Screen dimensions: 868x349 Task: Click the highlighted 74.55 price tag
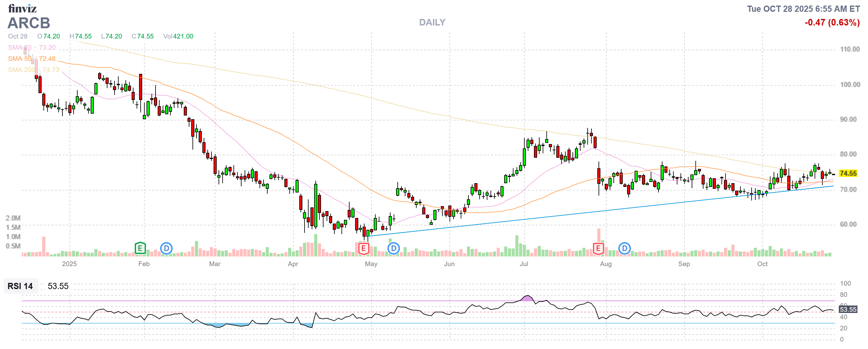(x=848, y=174)
